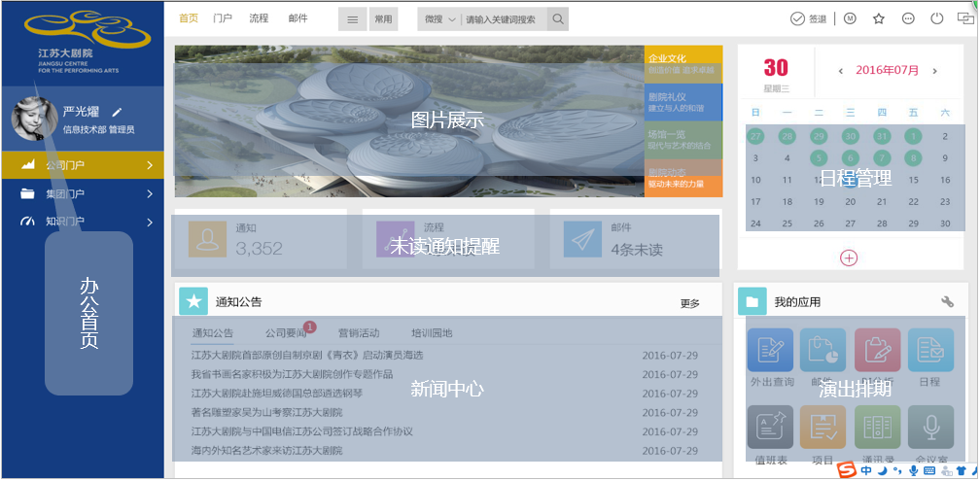980x481 pixels.
Task: Switch to the 培训园地 tab
Action: tap(432, 333)
